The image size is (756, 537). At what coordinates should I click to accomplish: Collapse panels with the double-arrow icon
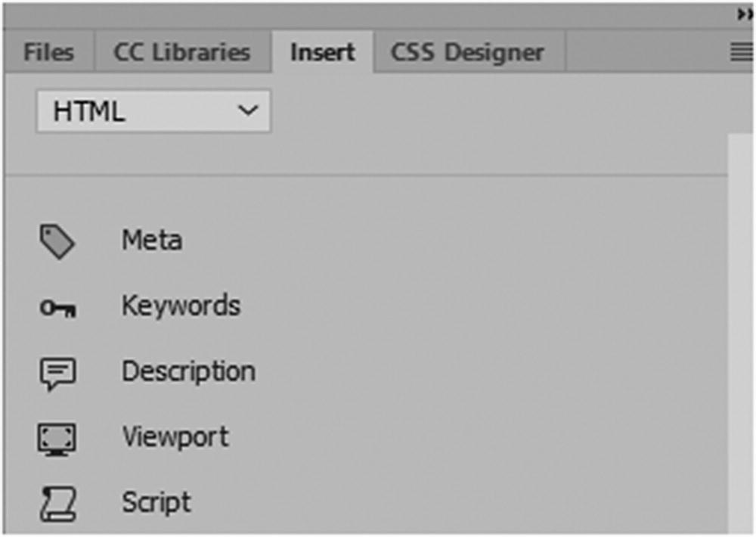[745, 15]
